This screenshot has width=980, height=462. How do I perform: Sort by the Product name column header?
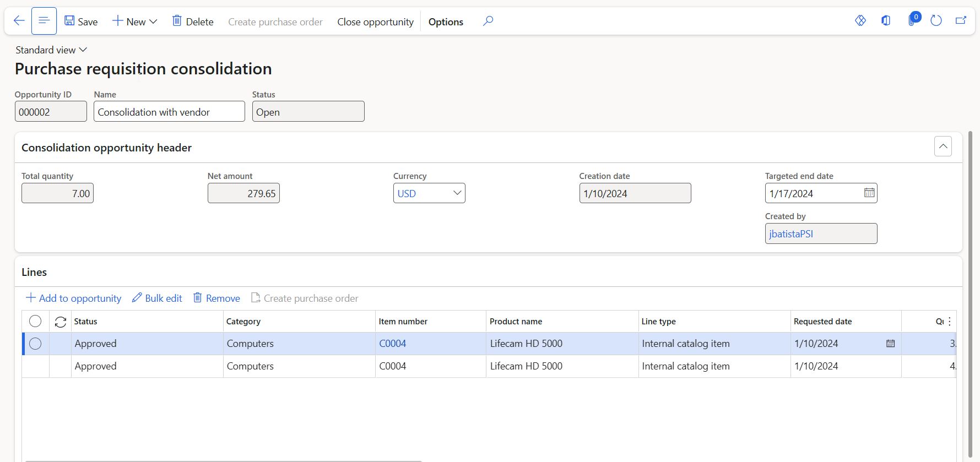(x=516, y=322)
